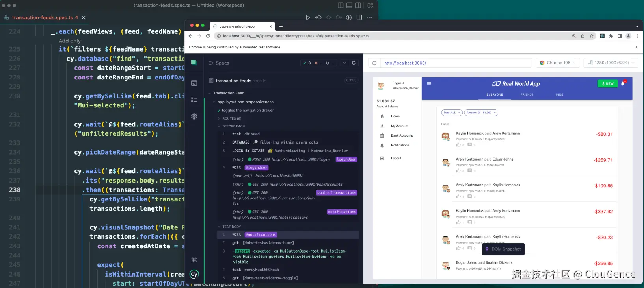This screenshot has height=288, width=644.
Task: Click comment icon on Arely Kertzmann −$259.71 transaction
Action: tap(469, 171)
